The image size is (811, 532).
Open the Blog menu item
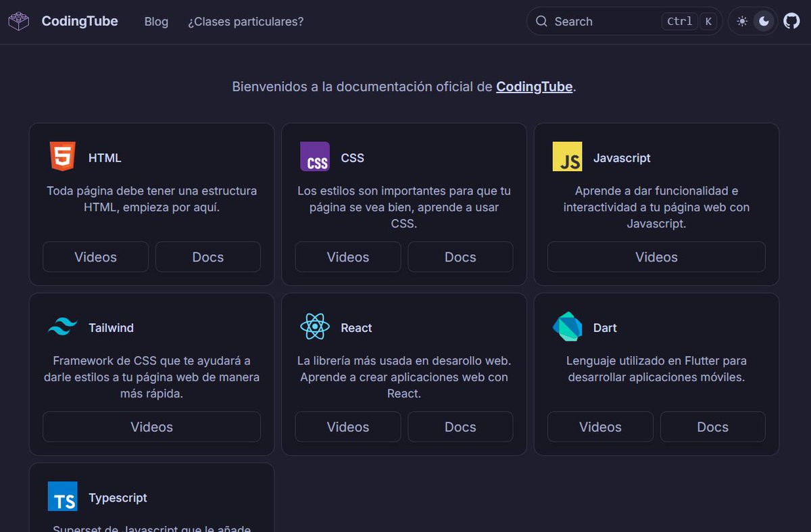pyautogui.click(x=156, y=22)
